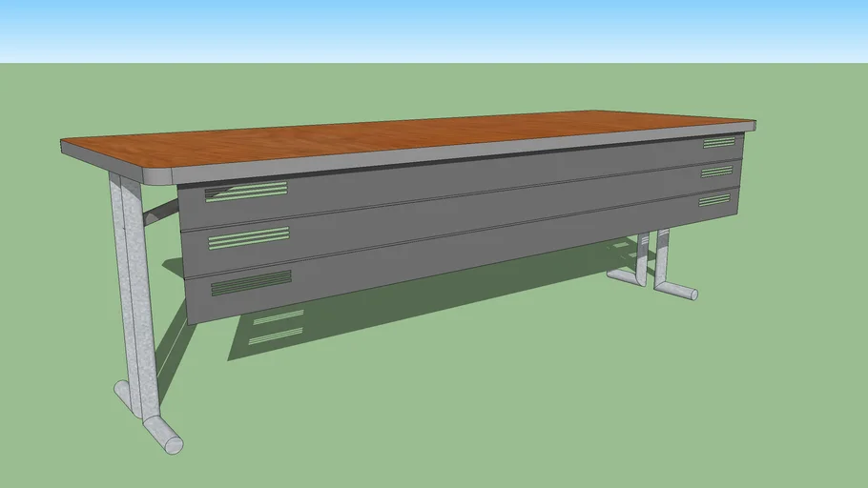Click the top panel's right vent slot
The image size is (868, 488).
(x=719, y=143)
